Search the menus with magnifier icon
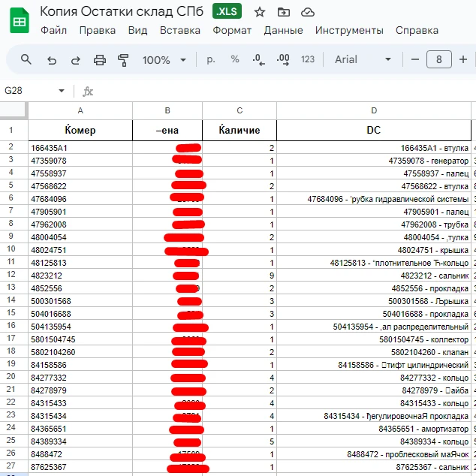The height and width of the screenshot is (476, 476). (26, 59)
